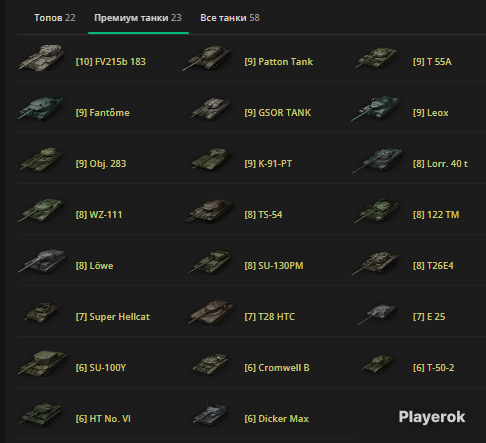Select the [9] Patton Tank label

pyautogui.click(x=279, y=62)
